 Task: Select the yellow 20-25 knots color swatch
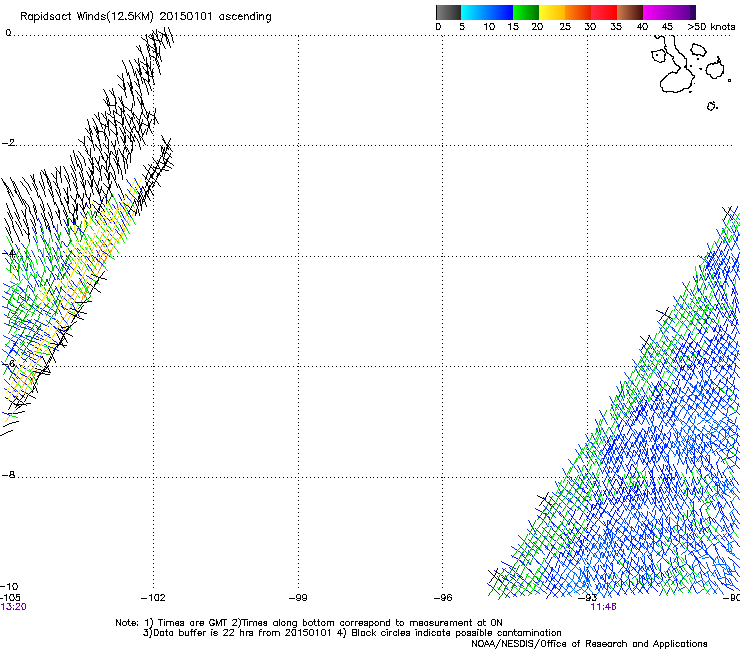click(x=552, y=12)
